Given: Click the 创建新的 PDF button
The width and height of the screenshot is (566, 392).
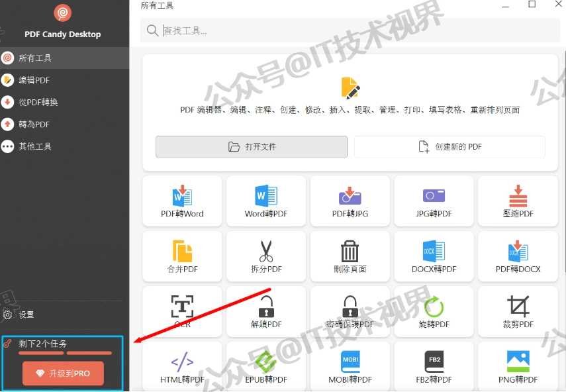Looking at the screenshot, I should pyautogui.click(x=449, y=147).
